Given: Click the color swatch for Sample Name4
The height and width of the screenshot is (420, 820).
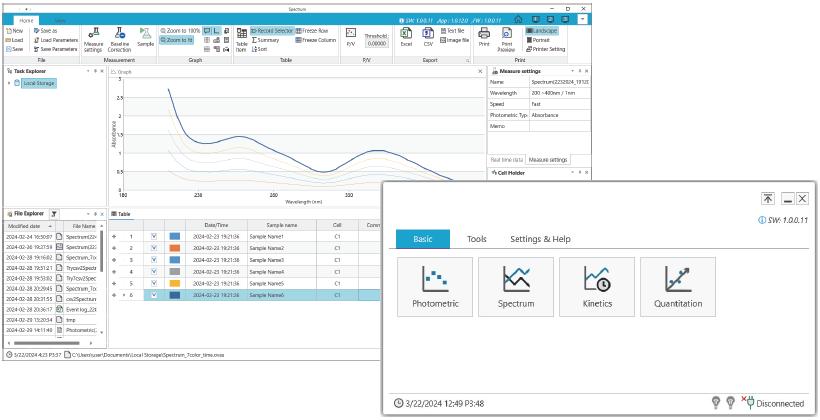Looking at the screenshot, I should click(175, 271).
